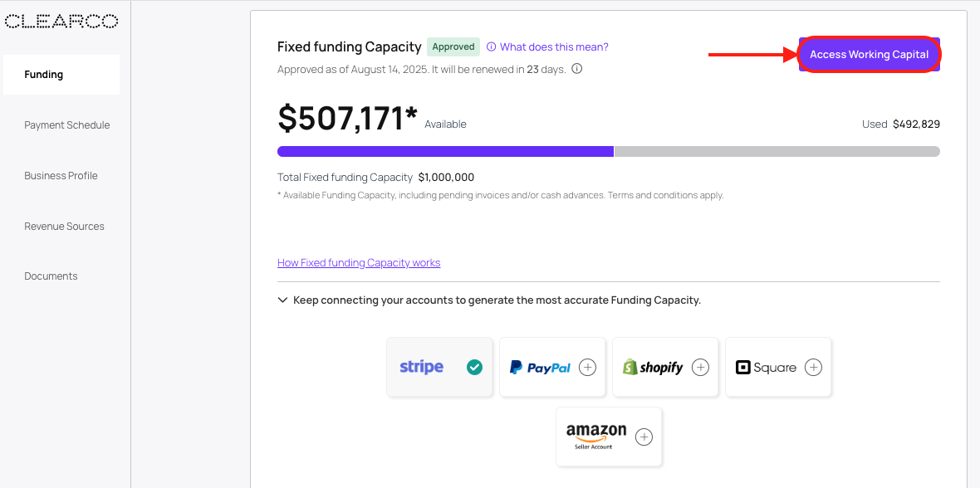The image size is (980, 488).
Task: Click the Stripe connected checkmark icon
Action: 474,367
